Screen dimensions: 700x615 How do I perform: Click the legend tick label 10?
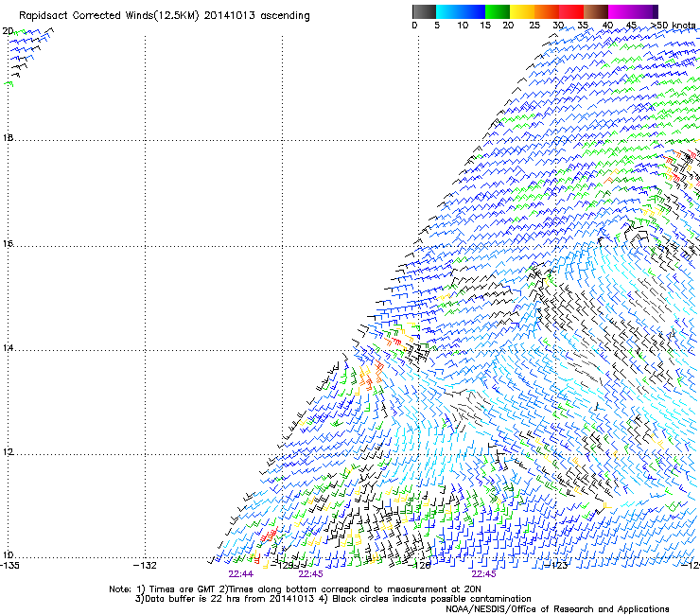point(463,25)
